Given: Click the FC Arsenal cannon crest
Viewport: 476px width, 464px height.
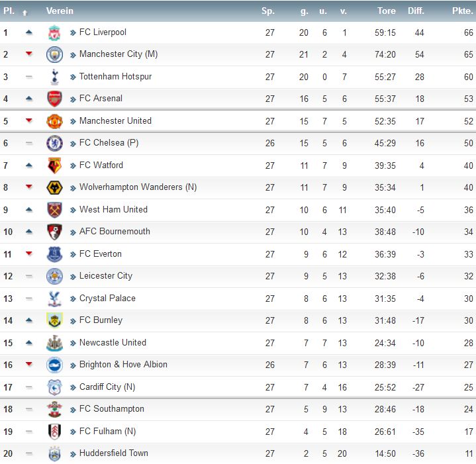Looking at the screenshot, I should 55,99.
